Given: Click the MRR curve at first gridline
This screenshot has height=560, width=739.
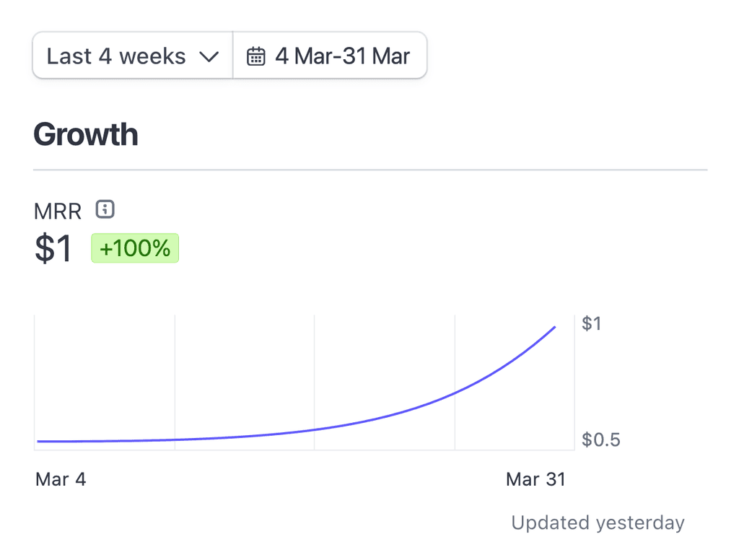Looking at the screenshot, I should [175, 439].
